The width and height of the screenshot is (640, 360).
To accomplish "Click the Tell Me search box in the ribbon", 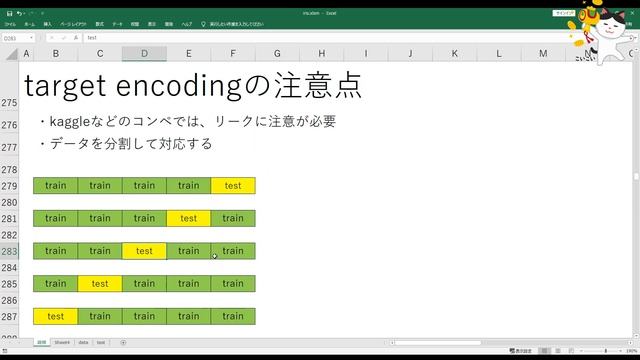I will [x=237, y=24].
